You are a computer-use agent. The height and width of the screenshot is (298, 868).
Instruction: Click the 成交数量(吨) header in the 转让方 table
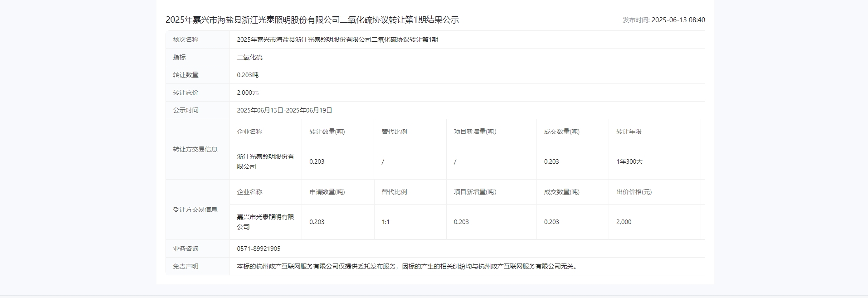[562, 132]
